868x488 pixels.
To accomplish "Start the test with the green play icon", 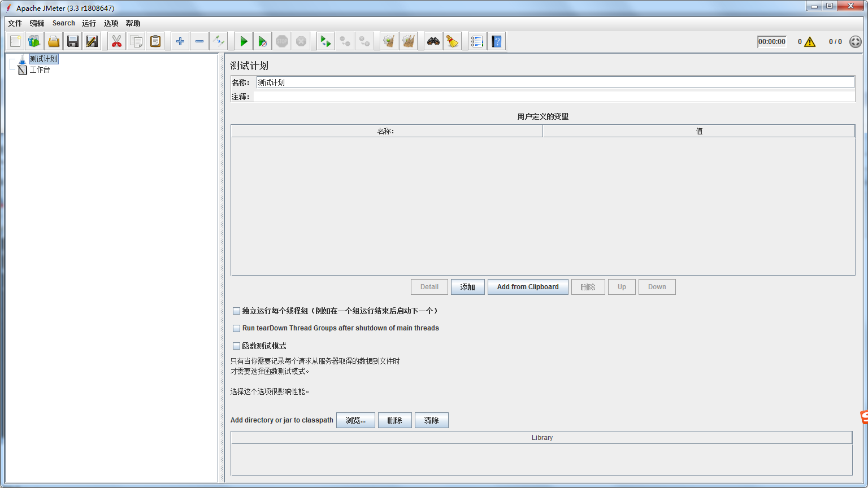I will click(244, 41).
